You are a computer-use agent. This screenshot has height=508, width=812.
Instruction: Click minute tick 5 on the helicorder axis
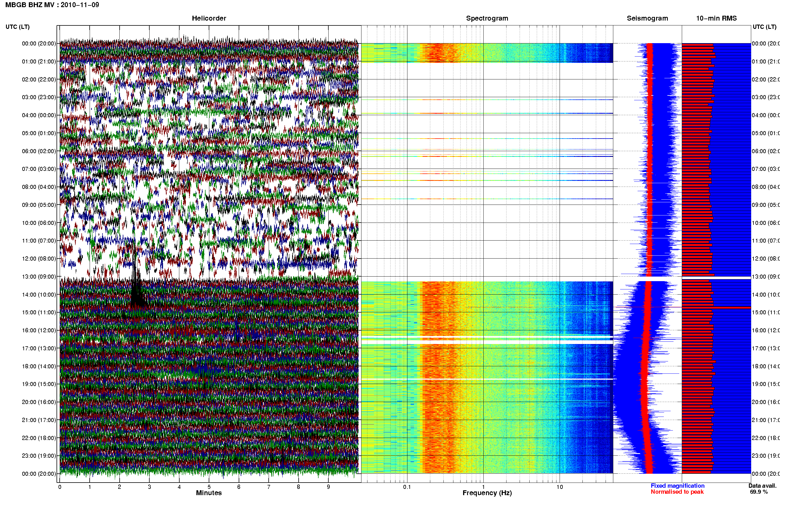[x=209, y=487]
